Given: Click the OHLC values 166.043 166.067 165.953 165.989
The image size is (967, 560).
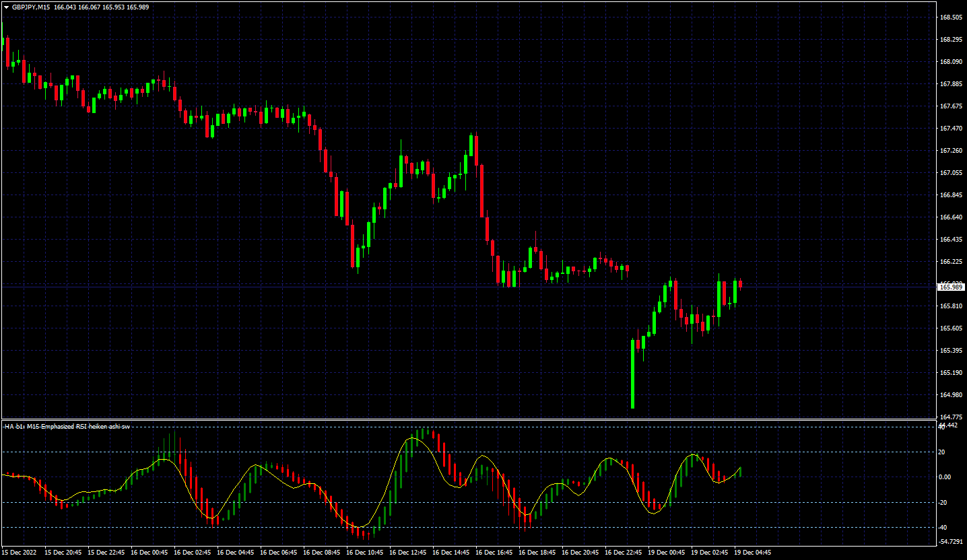Looking at the screenshot, I should 102,7.
